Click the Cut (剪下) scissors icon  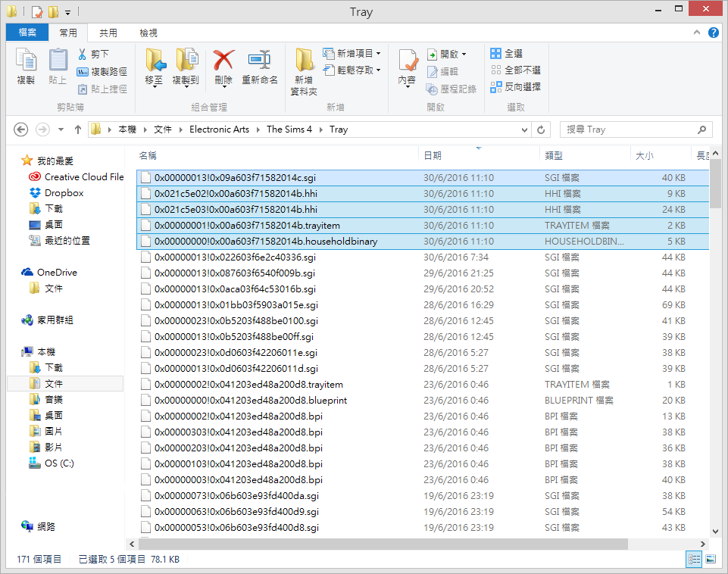click(82, 55)
